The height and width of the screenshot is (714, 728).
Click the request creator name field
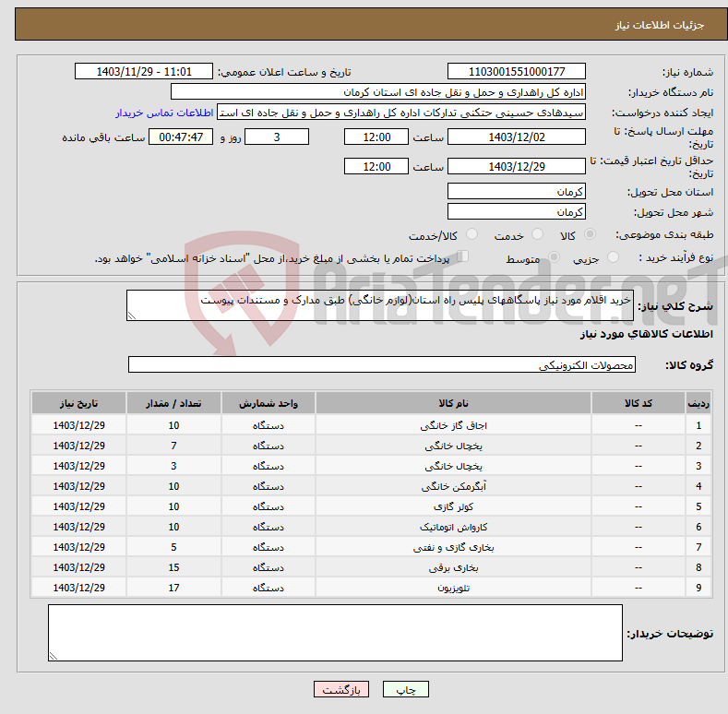click(x=401, y=113)
